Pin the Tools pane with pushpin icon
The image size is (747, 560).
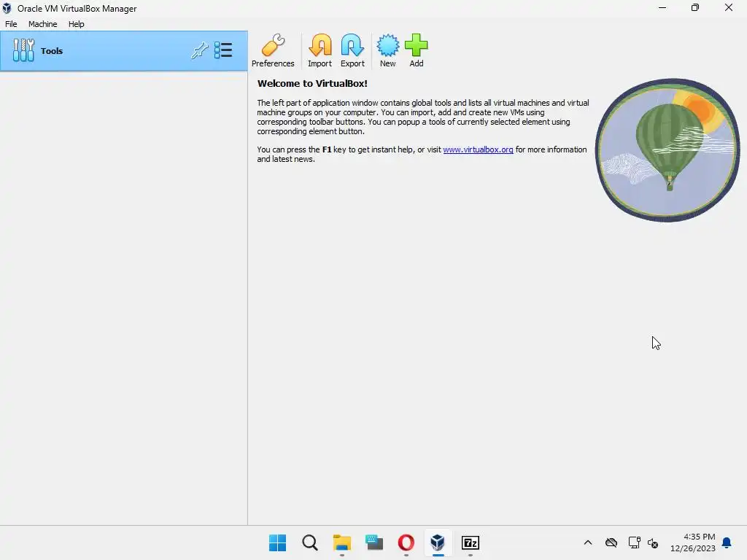tap(200, 50)
